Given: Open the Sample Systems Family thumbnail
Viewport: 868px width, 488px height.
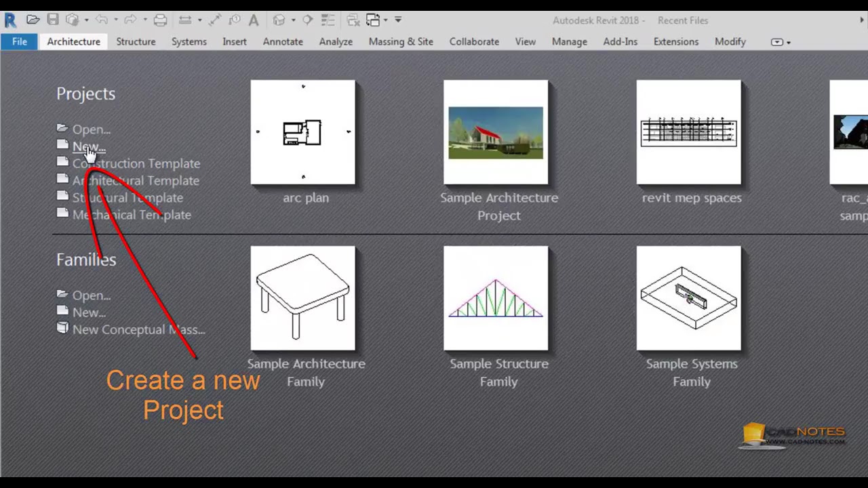Looking at the screenshot, I should pos(689,298).
